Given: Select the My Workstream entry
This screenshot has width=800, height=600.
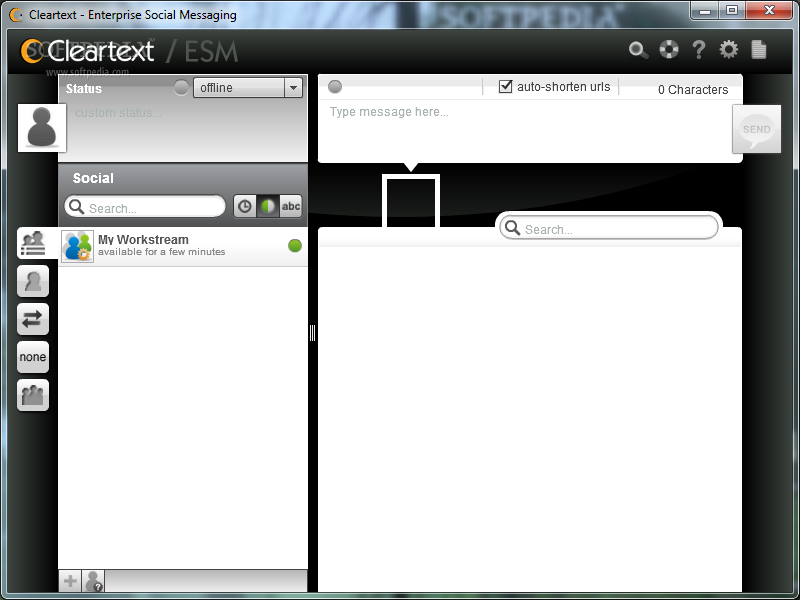Looking at the screenshot, I should [183, 246].
